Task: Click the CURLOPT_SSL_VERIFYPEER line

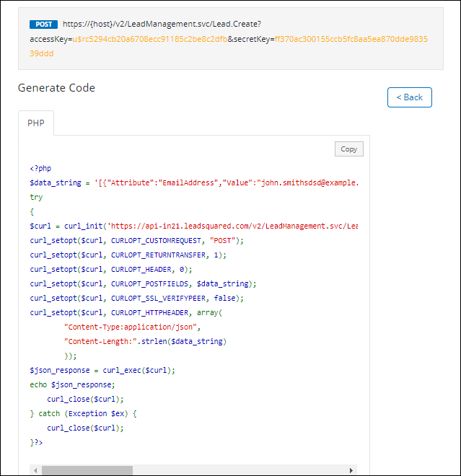Action: (136, 298)
